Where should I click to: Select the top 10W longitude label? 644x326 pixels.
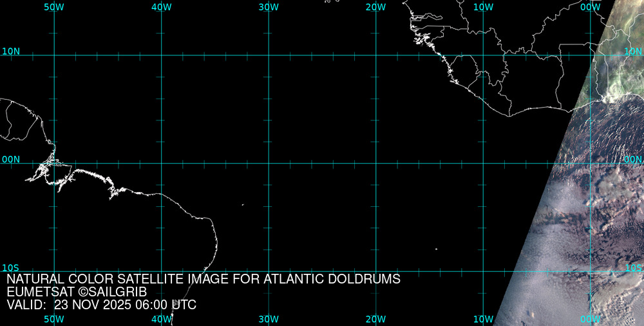pyautogui.click(x=483, y=6)
